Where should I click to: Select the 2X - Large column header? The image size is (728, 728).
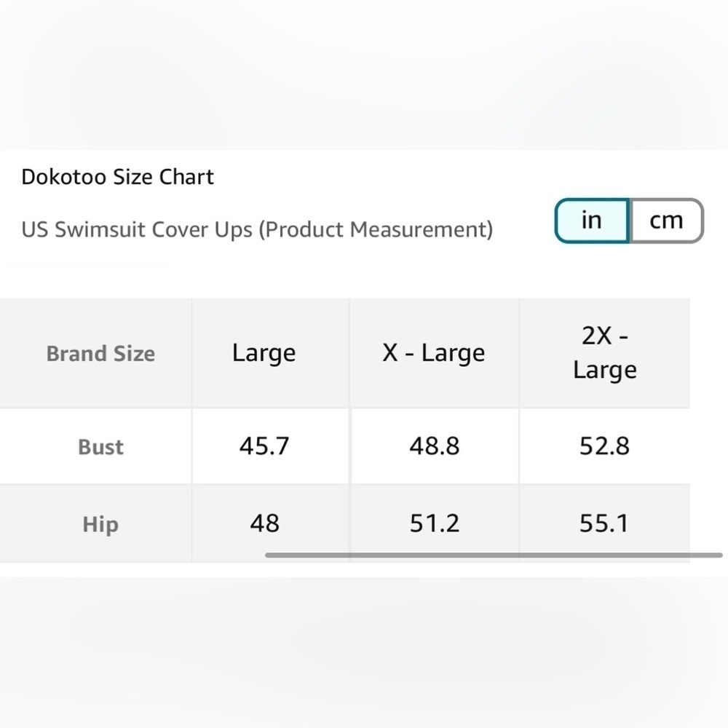click(x=604, y=353)
